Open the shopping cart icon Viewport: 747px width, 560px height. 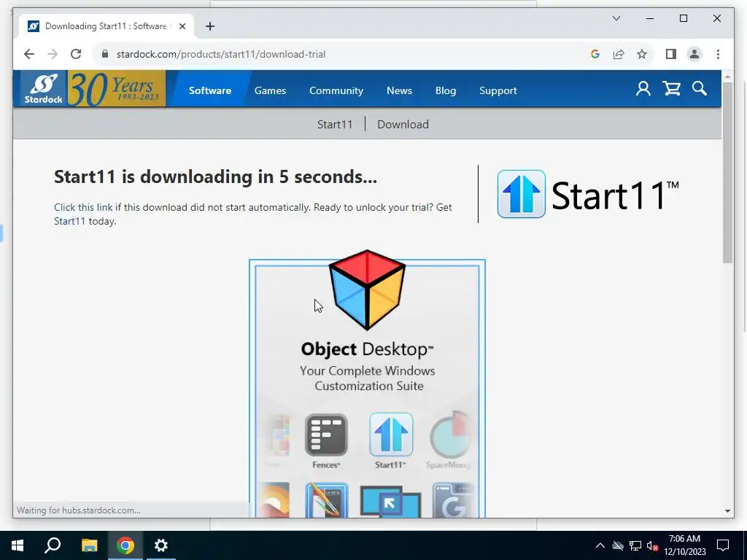coord(672,88)
